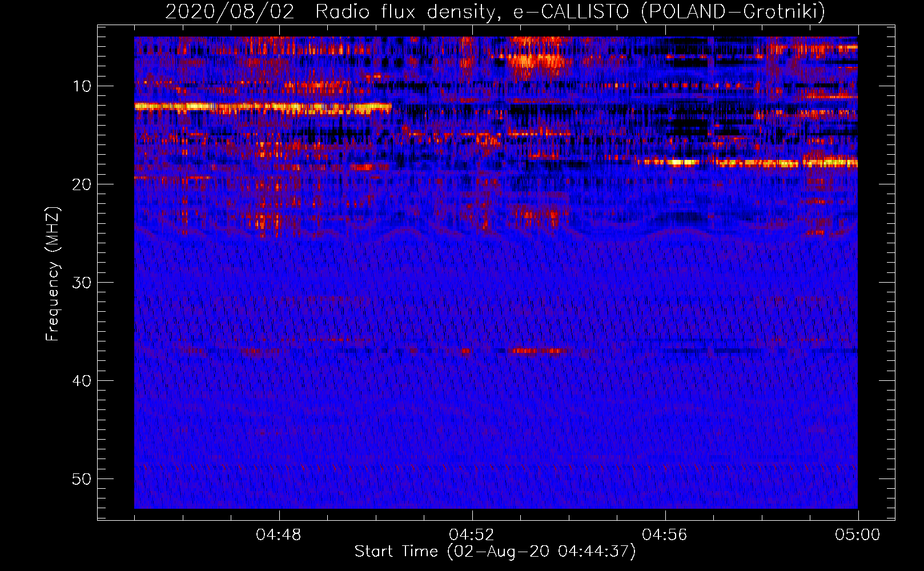
Task: Click the 40 frequency tick label
Action: pyautogui.click(x=82, y=381)
